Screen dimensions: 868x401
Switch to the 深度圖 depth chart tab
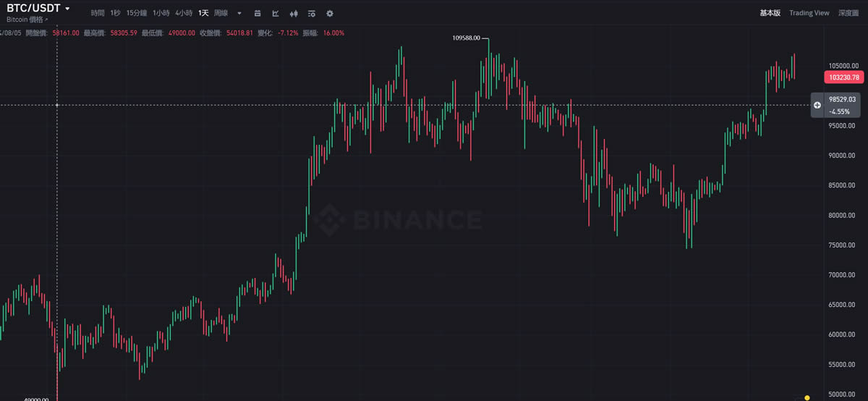point(848,13)
